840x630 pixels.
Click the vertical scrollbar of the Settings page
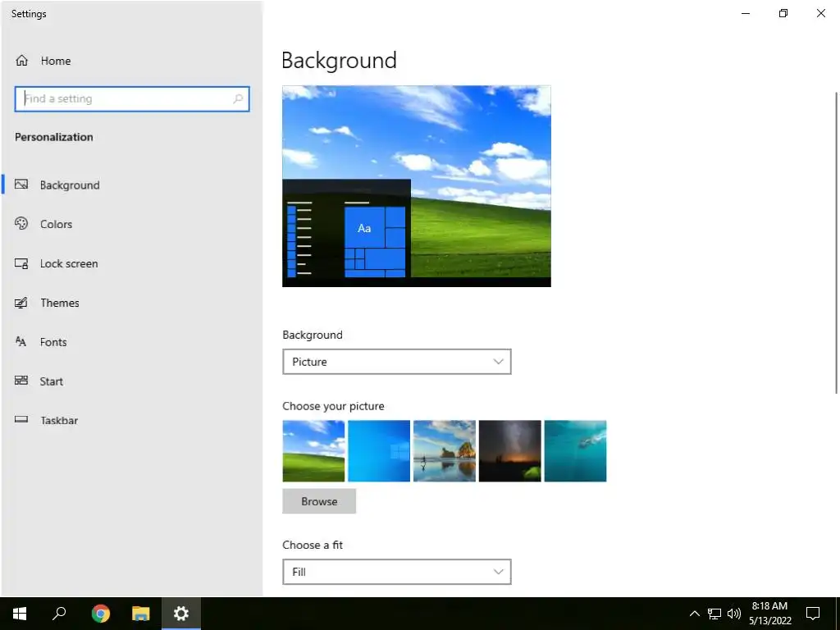point(836,243)
